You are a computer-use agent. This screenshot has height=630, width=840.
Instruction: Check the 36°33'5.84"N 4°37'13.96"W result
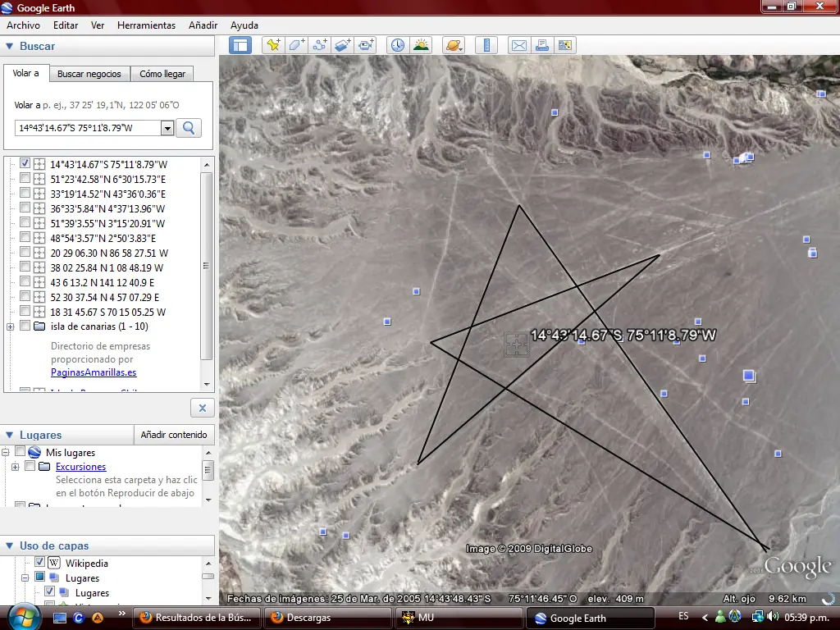[x=25, y=208]
